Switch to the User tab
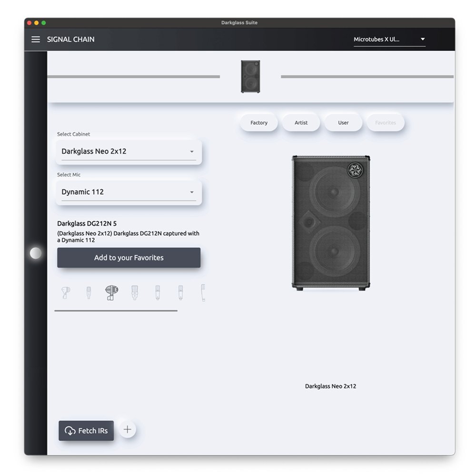Viewport: 476px width, 476px height. coord(343,123)
